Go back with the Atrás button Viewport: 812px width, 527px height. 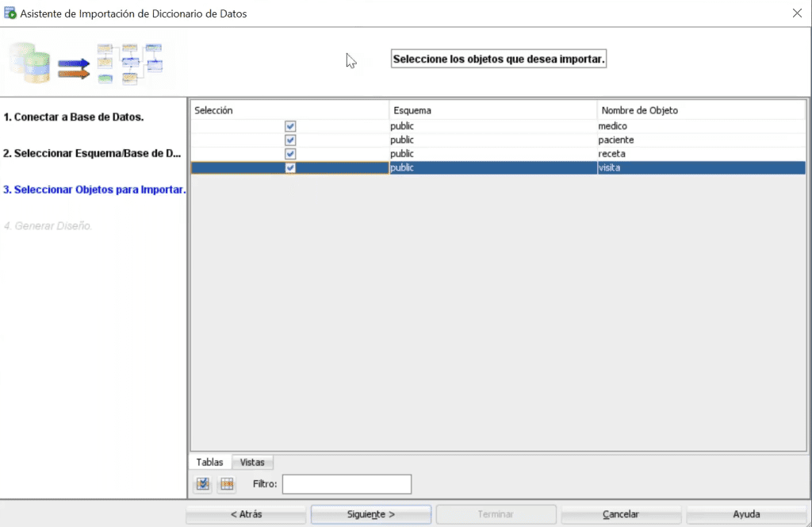point(246,514)
